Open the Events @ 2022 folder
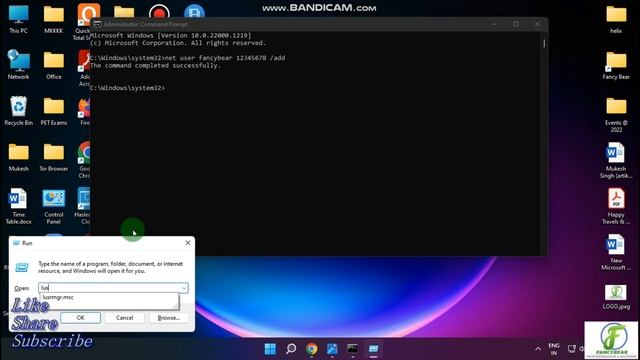This screenshot has width=640, height=360. point(616,115)
